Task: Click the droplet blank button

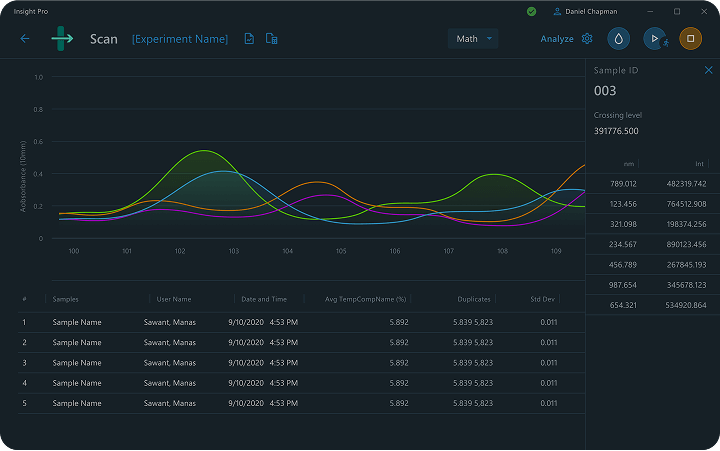Action: [x=618, y=39]
